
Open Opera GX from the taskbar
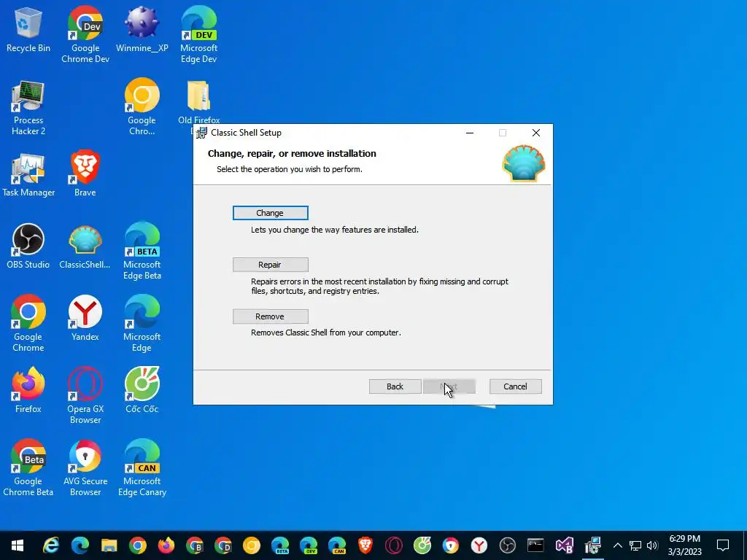click(x=393, y=545)
